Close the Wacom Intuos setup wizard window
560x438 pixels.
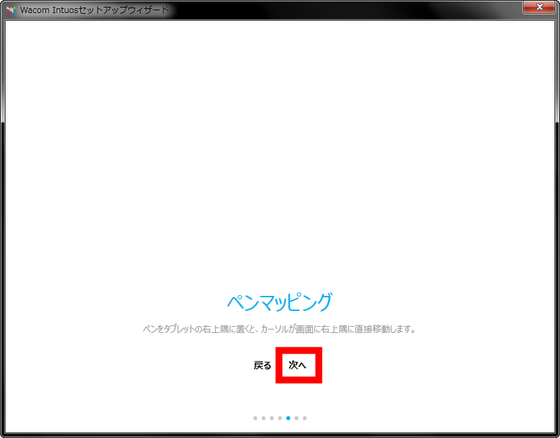539,7
